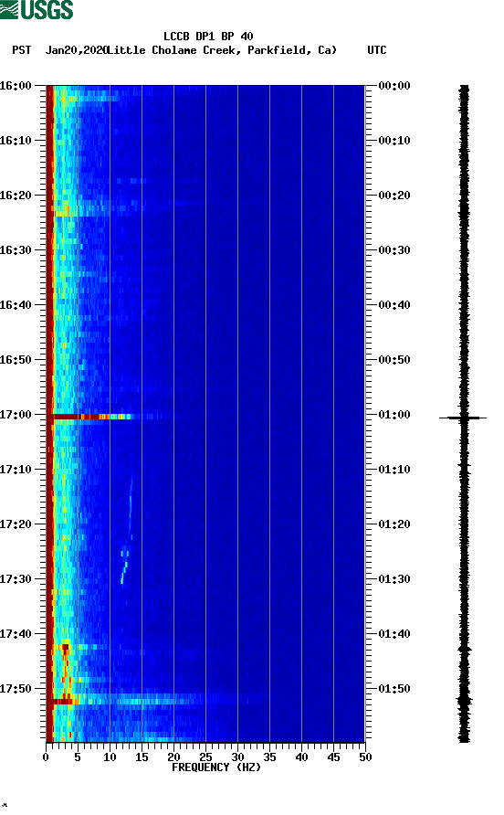504x815 pixels.
Task: Click the "00:30" UTC time label
Action: (x=394, y=250)
